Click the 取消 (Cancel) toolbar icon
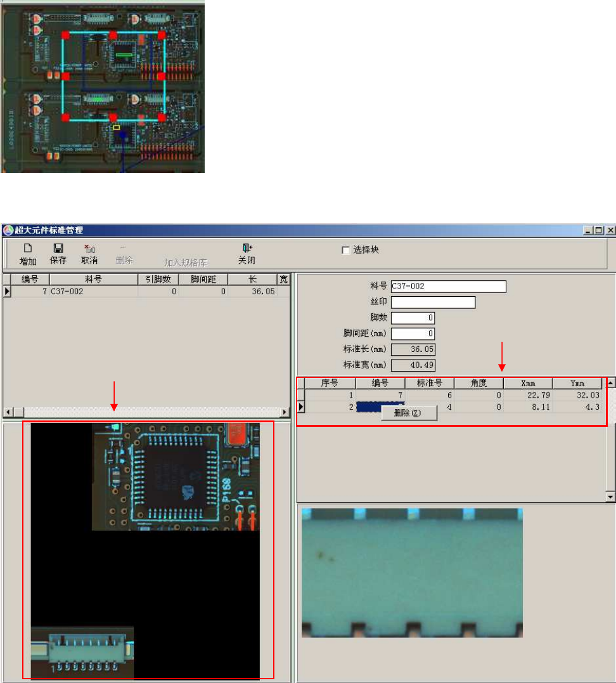The height and width of the screenshot is (683, 616). coord(89,248)
